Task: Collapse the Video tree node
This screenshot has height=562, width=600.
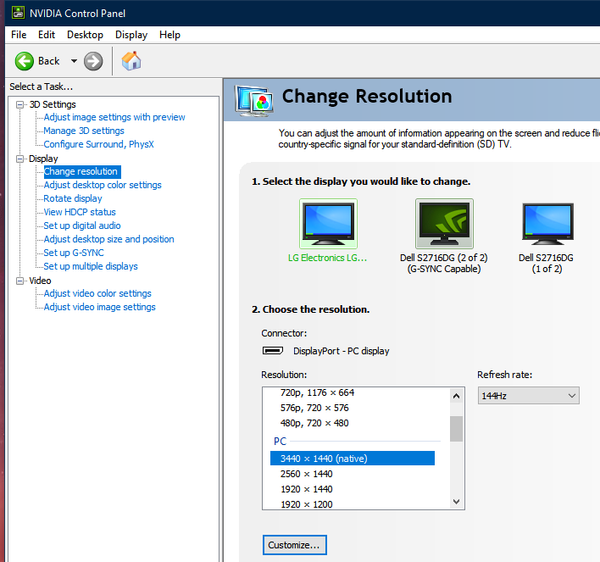Action: tap(20, 281)
